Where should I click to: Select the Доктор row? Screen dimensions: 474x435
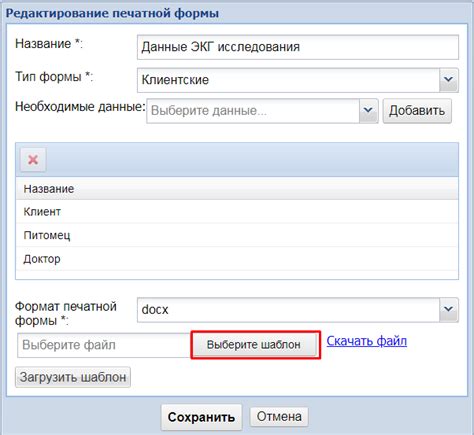click(x=237, y=259)
